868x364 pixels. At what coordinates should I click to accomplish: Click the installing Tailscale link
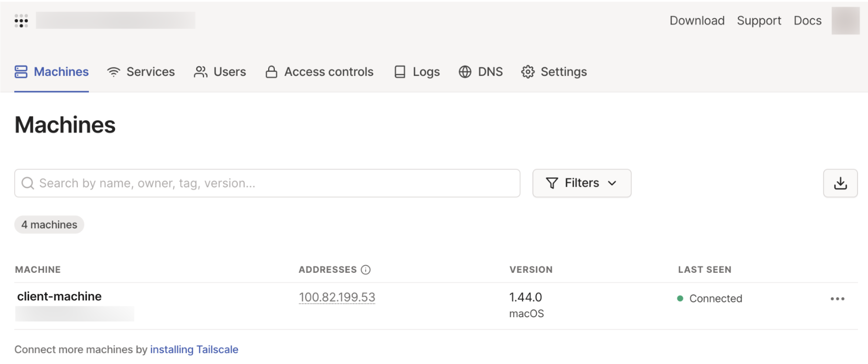[194, 350]
